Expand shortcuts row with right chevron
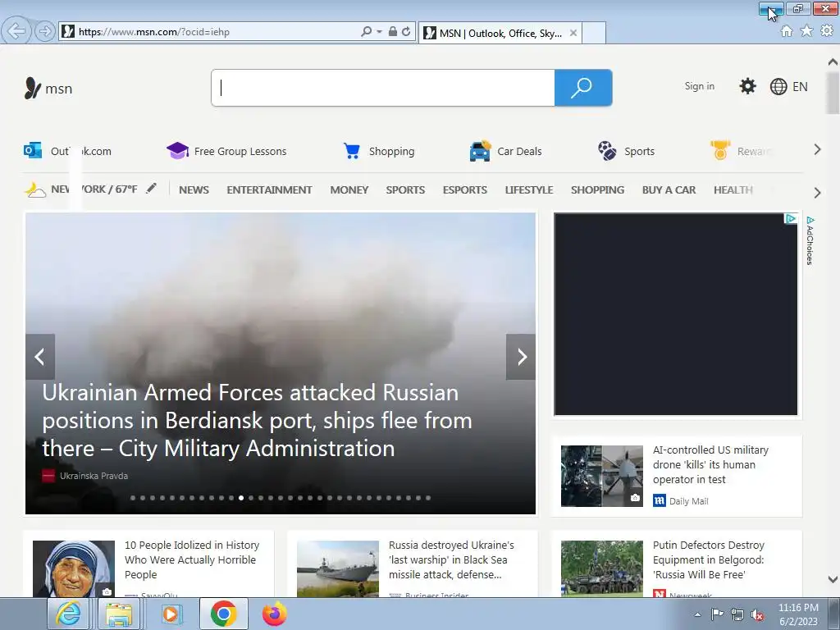Image resolution: width=840 pixels, height=630 pixels. (817, 150)
